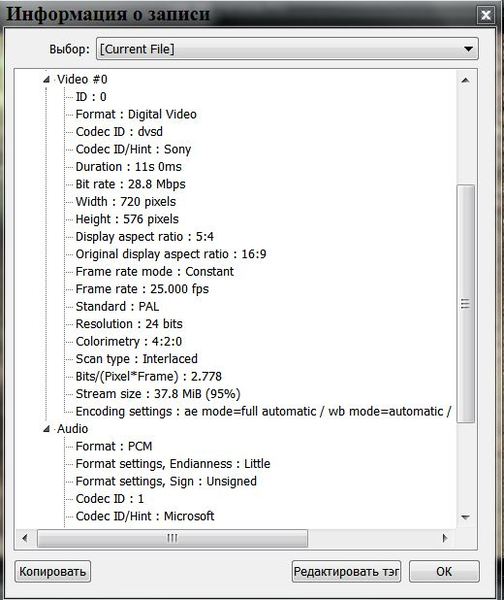Select the Audio tree item
This screenshot has height=600, width=504.
click(72, 429)
